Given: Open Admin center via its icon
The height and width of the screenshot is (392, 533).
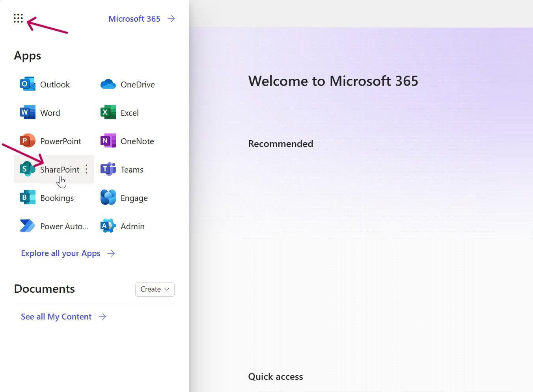Looking at the screenshot, I should click(108, 226).
